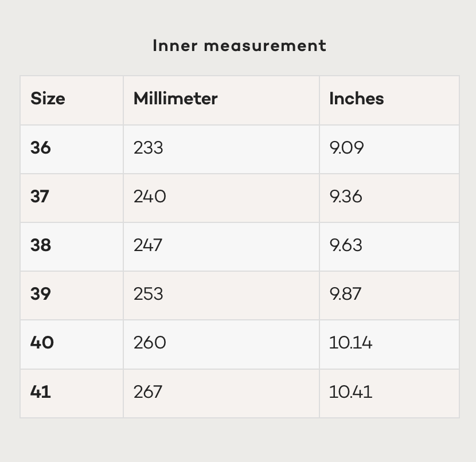This screenshot has height=462, width=476.
Task: Click the 9.87 inches cell
Action: 345,294
